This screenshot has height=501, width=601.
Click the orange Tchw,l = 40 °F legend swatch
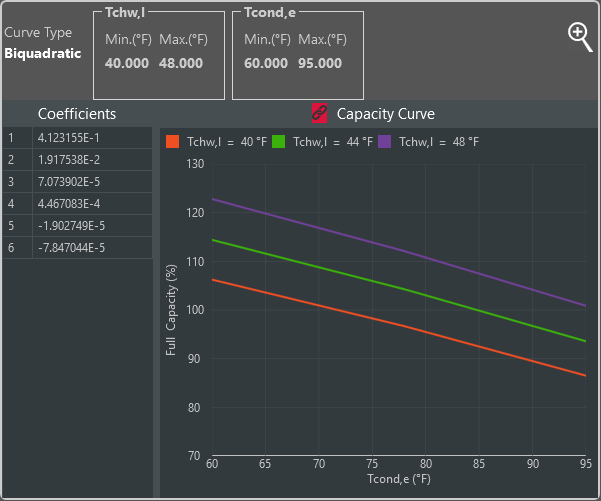tap(173, 142)
